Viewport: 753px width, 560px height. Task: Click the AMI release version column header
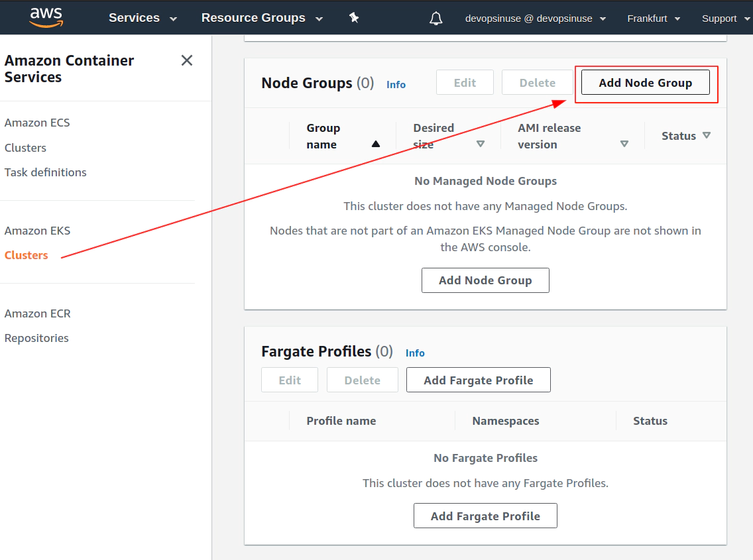550,137
